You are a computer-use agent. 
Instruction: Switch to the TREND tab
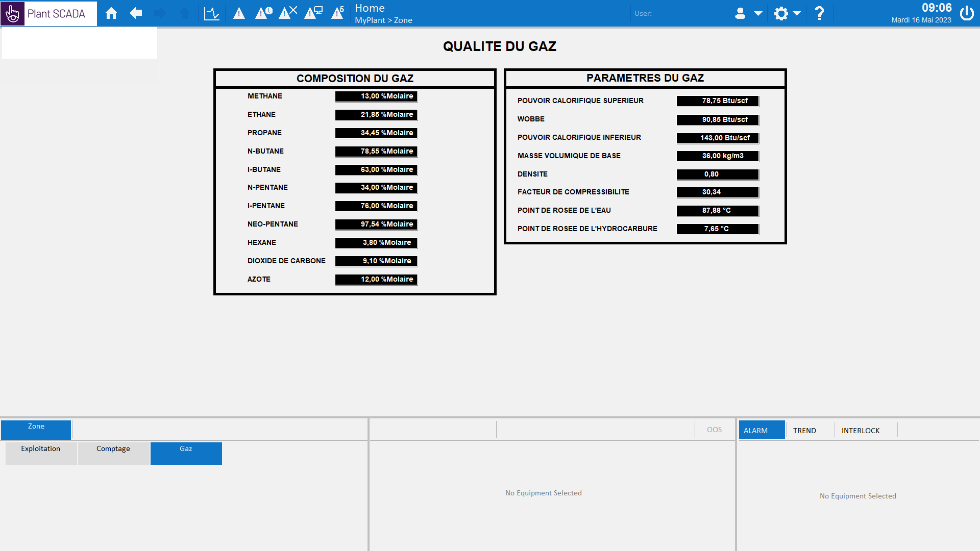804,431
